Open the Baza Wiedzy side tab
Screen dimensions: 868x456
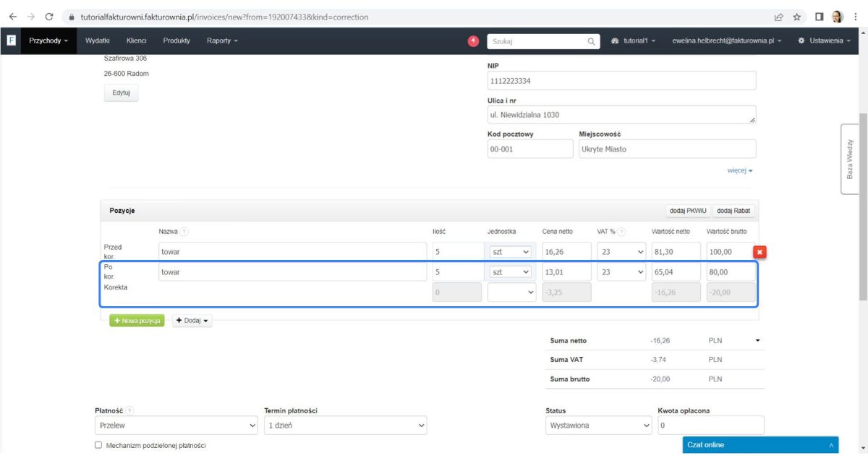(x=849, y=159)
